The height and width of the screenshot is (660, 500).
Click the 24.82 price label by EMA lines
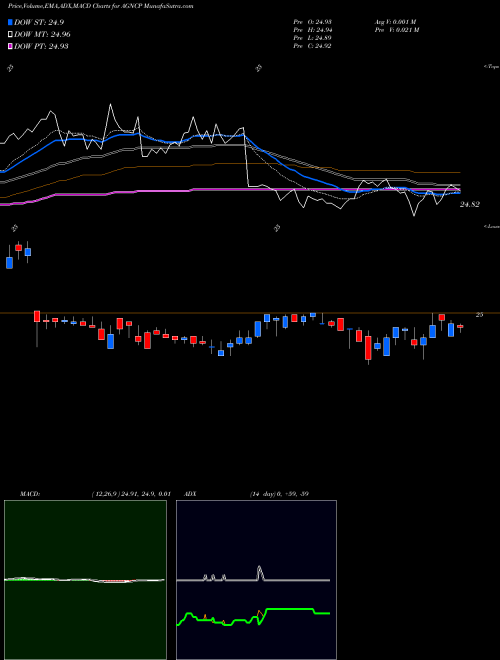470,205
